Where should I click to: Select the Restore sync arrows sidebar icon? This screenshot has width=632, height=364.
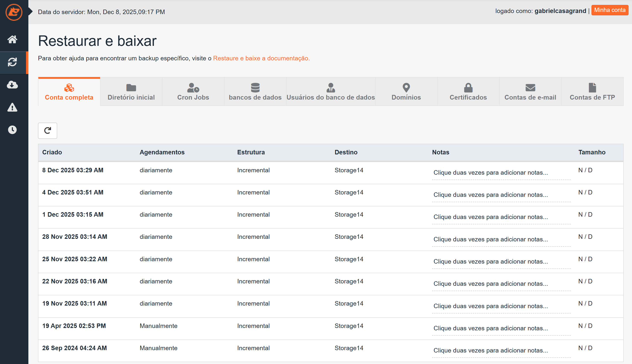[12, 62]
